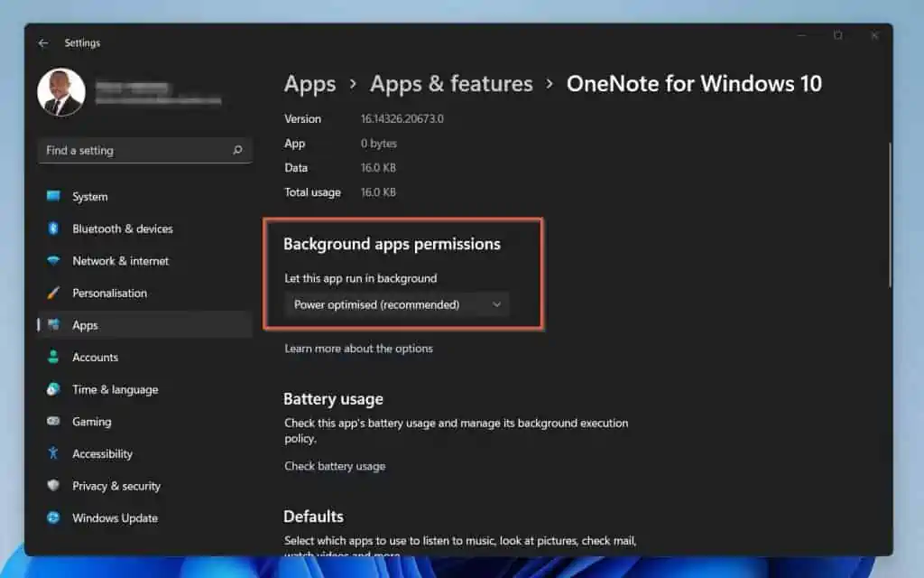Open the Windows Update label
The width and height of the screenshot is (924, 578).
(x=115, y=517)
